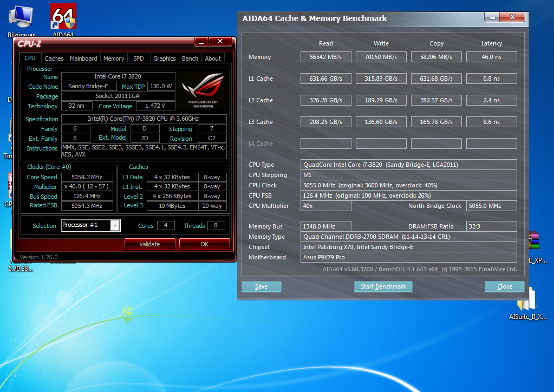Click the CPU Clock field 5055.0 MHz
Viewport: 554px width, 392px height.
tap(409, 185)
